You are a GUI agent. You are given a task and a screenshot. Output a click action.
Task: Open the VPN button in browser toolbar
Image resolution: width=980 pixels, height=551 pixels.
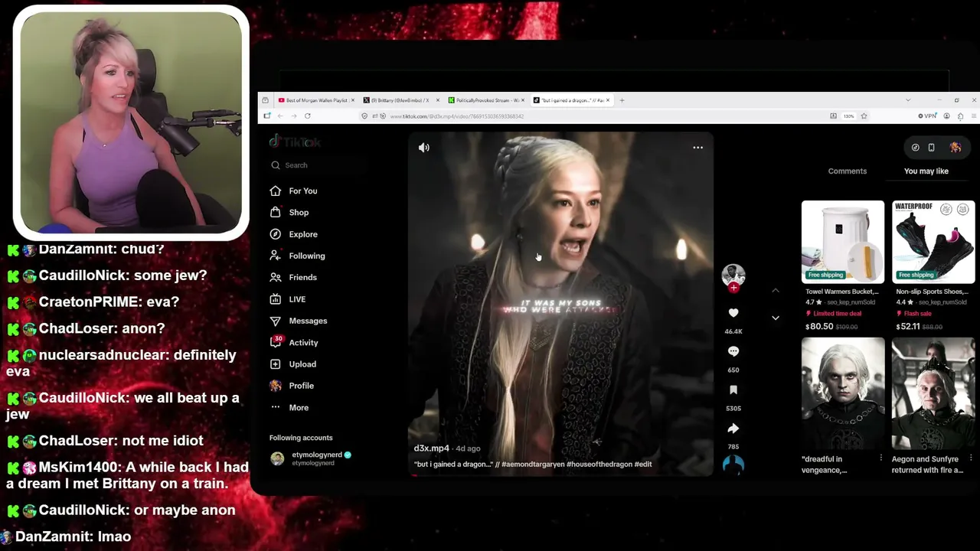(927, 116)
